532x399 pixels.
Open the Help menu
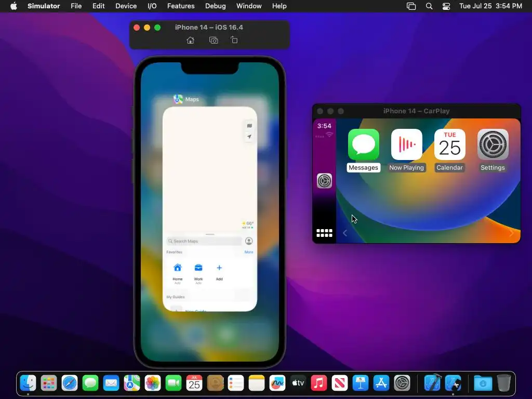point(279,6)
